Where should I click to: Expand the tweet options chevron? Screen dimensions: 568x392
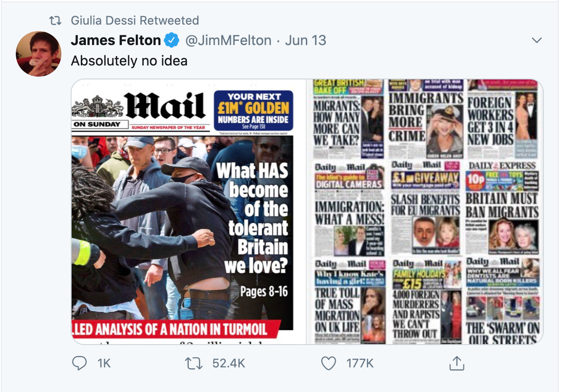tap(537, 40)
